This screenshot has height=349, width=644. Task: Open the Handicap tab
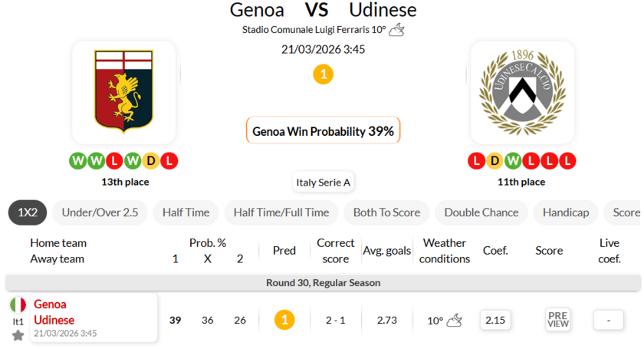click(566, 212)
